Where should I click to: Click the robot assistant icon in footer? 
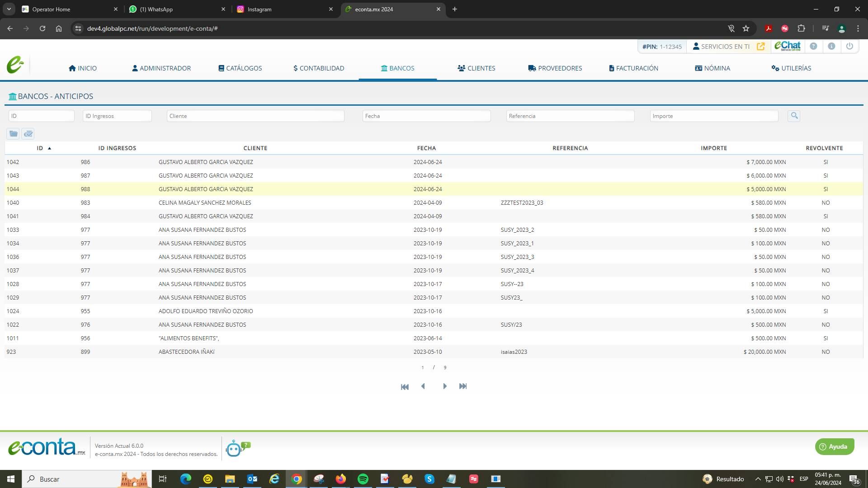coord(237,448)
